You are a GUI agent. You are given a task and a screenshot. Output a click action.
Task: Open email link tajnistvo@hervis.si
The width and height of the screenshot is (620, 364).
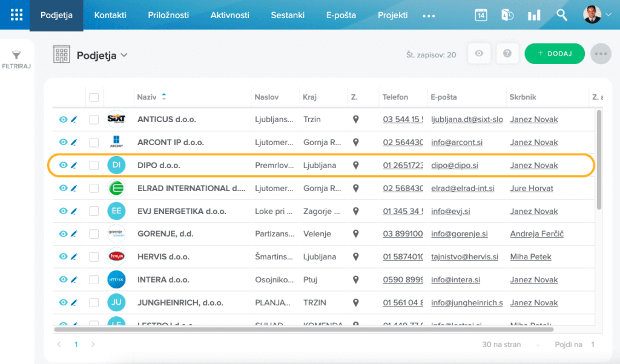[464, 256]
